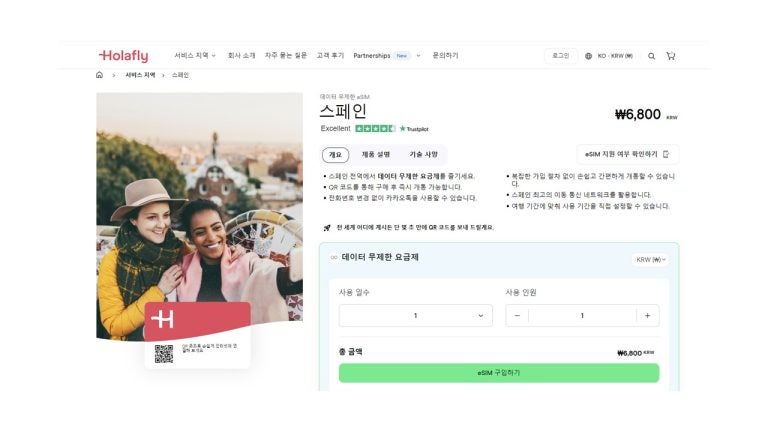Viewport: 768px width, 432px height.
Task: Click the New badge beside Partnerships
Action: (402, 56)
